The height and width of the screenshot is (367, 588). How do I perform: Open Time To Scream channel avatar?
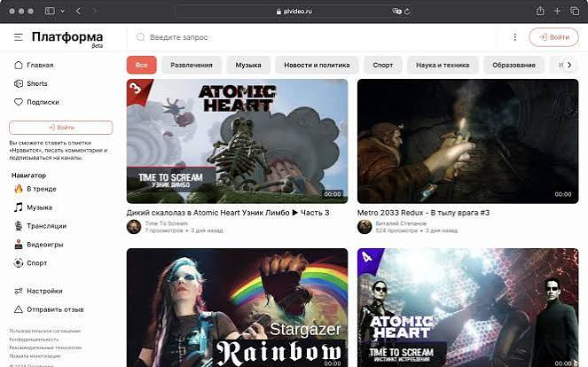[x=134, y=227]
